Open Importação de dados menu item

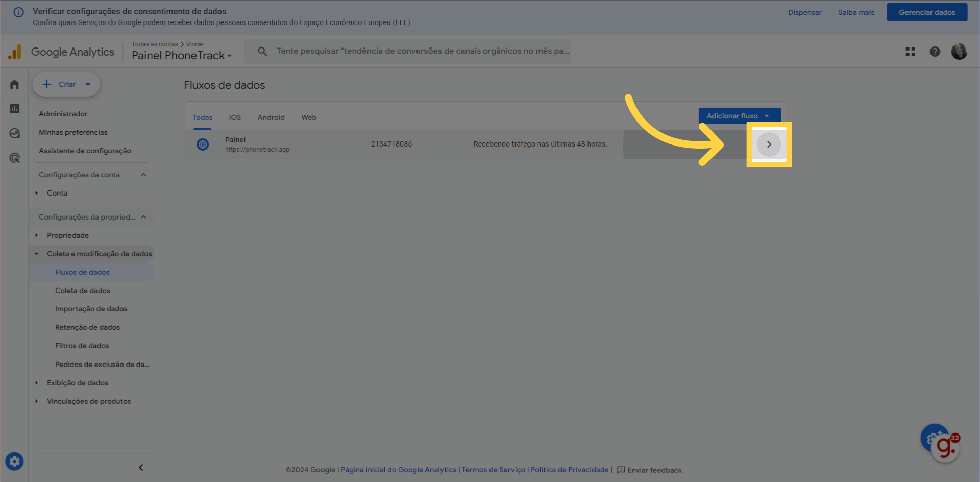pyautogui.click(x=91, y=309)
